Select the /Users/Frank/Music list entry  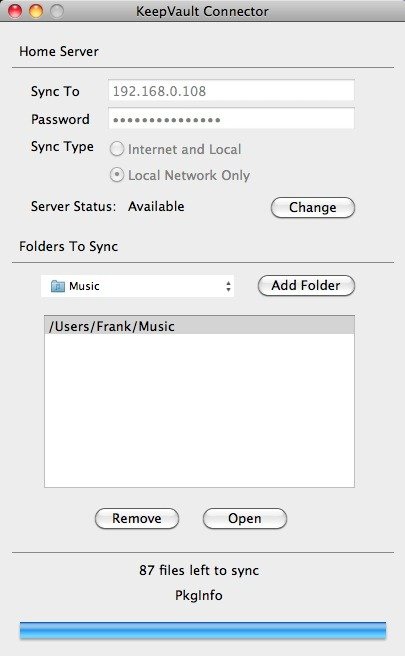(x=199, y=325)
